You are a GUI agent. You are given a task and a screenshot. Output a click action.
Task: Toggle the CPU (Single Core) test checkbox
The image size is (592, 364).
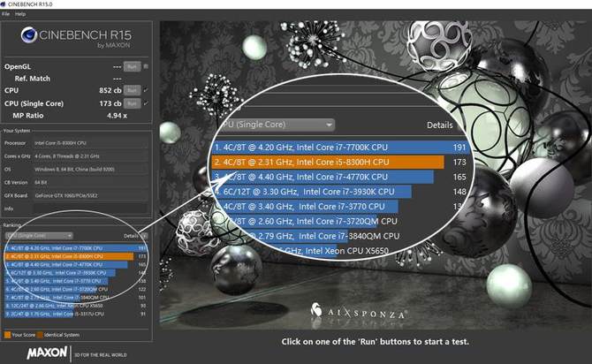pos(146,103)
